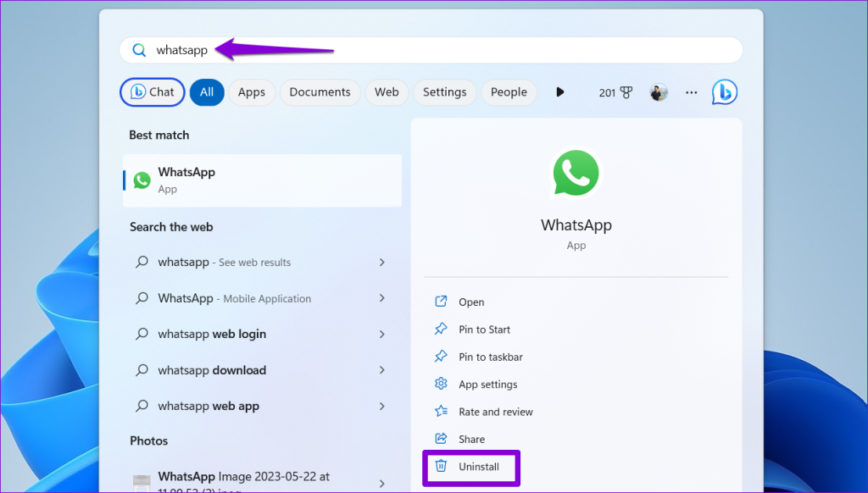Screen dimensions: 868x493
Task: Click the whatsapp search input field
Action: (431, 50)
